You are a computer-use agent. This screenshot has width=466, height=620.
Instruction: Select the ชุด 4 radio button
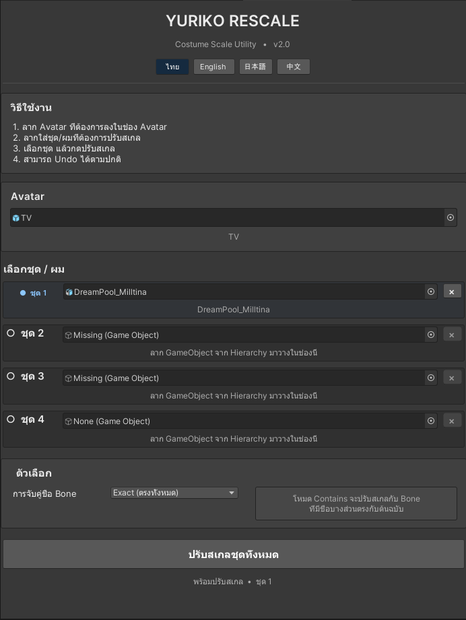click(11, 419)
